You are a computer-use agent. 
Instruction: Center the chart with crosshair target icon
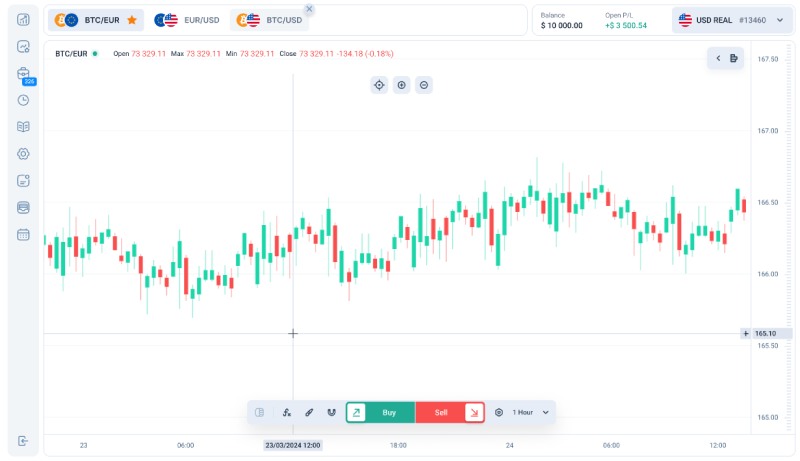379,85
